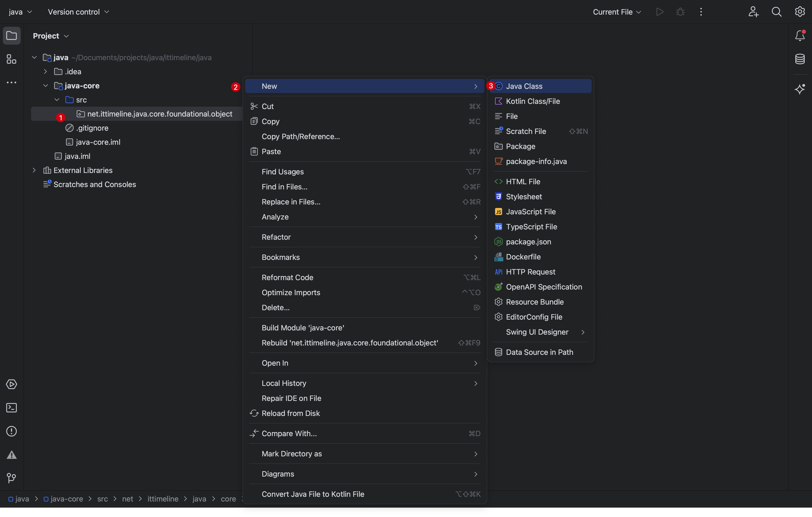Open the Current File run configuration dropdown
Image resolution: width=812 pixels, height=517 pixels.
coord(617,12)
